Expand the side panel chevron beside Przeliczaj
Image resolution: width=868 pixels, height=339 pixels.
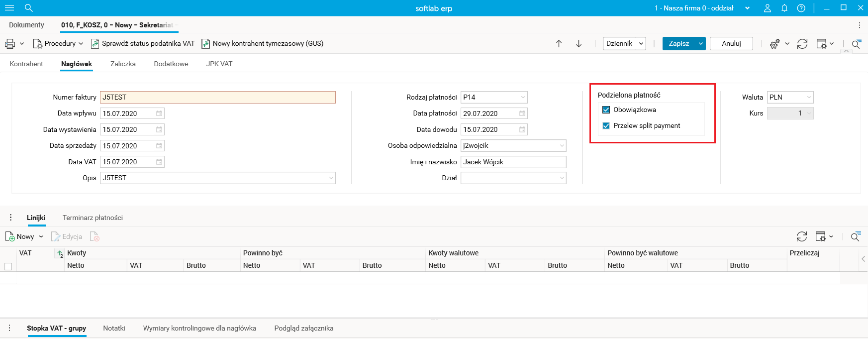(x=863, y=259)
